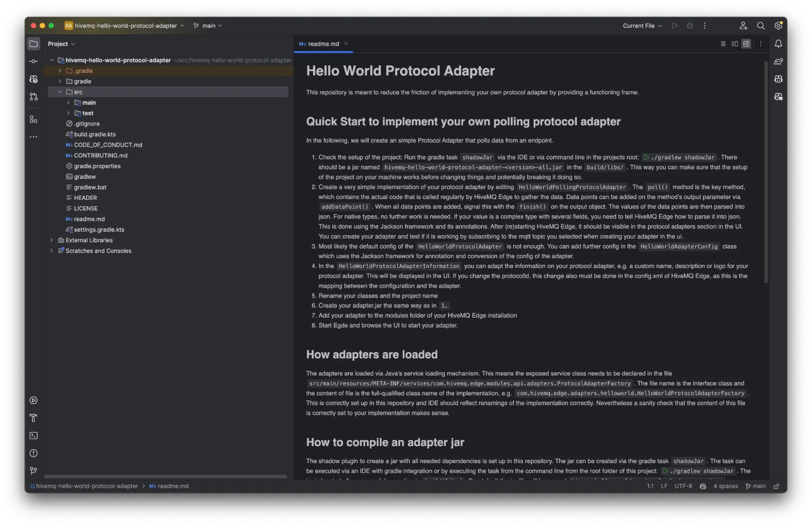Screen dimensions: 812x526
Task: Expand the main source folder
Action: pos(68,102)
